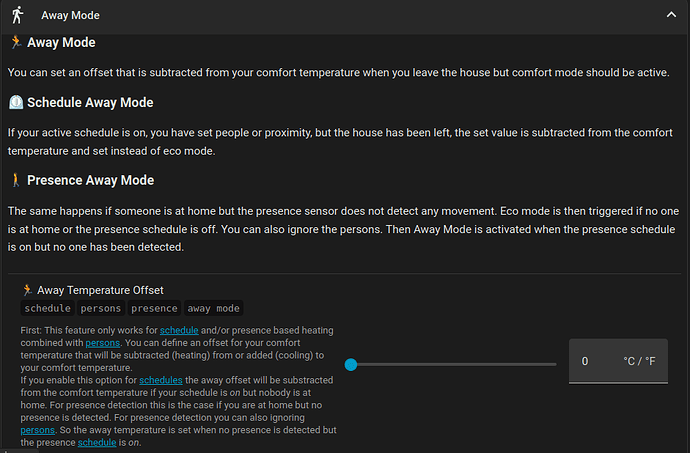Click the pedestrian icon beside Presence Away Mode
This screenshot has width=690, height=453.
pyautogui.click(x=16, y=180)
